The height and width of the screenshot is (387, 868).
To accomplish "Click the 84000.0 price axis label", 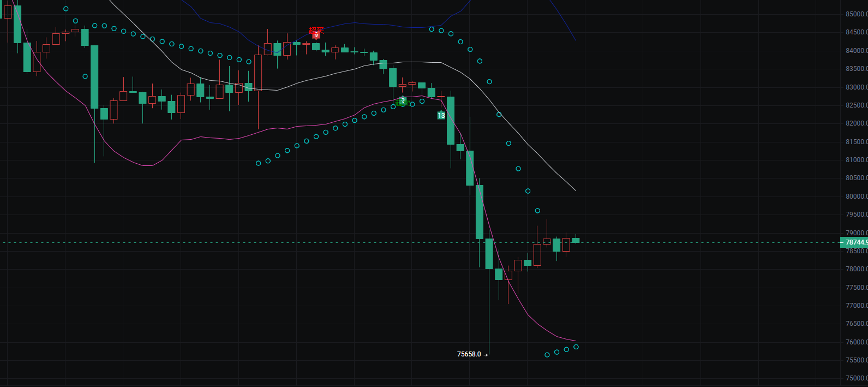I will pos(857,51).
